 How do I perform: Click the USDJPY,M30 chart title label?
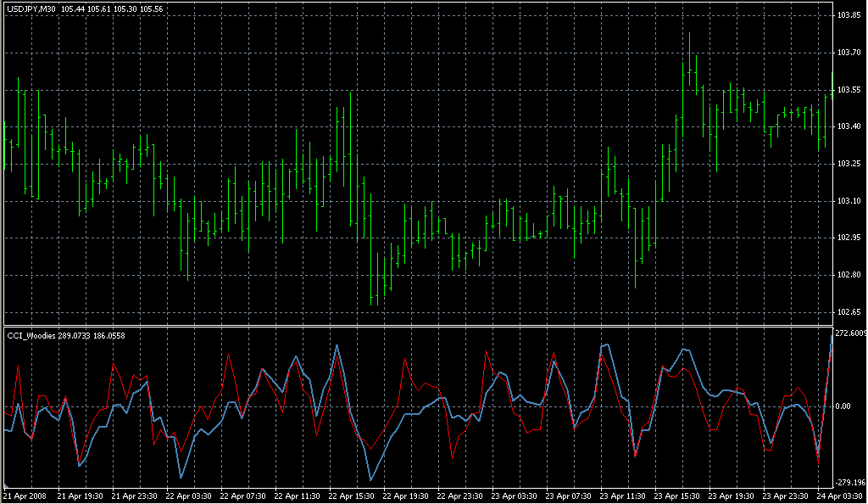pos(31,8)
